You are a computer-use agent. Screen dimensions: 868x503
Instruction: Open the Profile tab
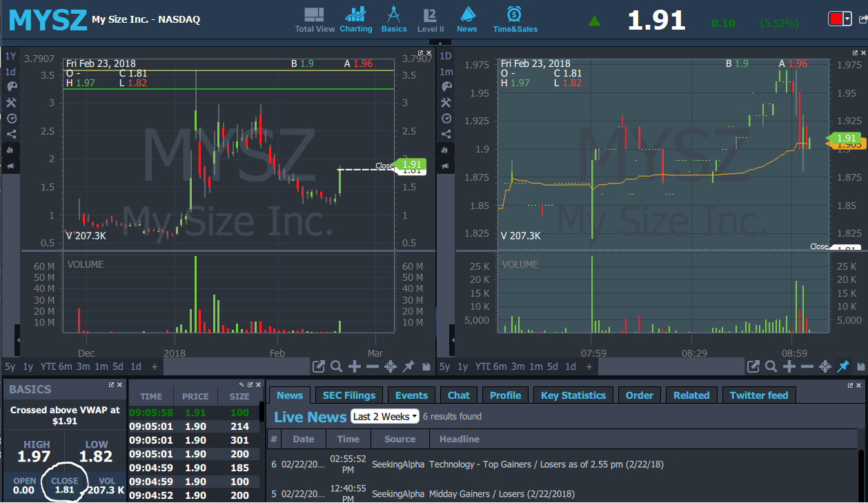505,395
